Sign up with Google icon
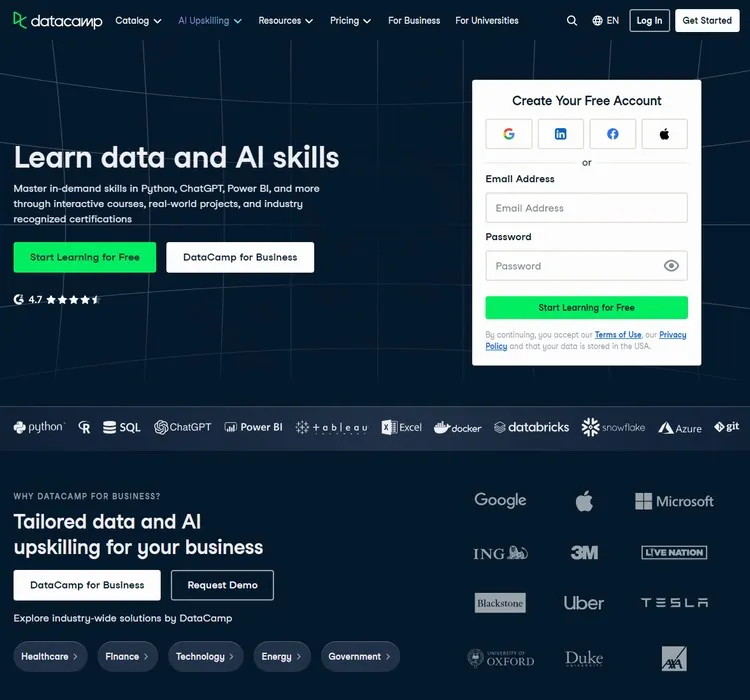 tap(508, 134)
